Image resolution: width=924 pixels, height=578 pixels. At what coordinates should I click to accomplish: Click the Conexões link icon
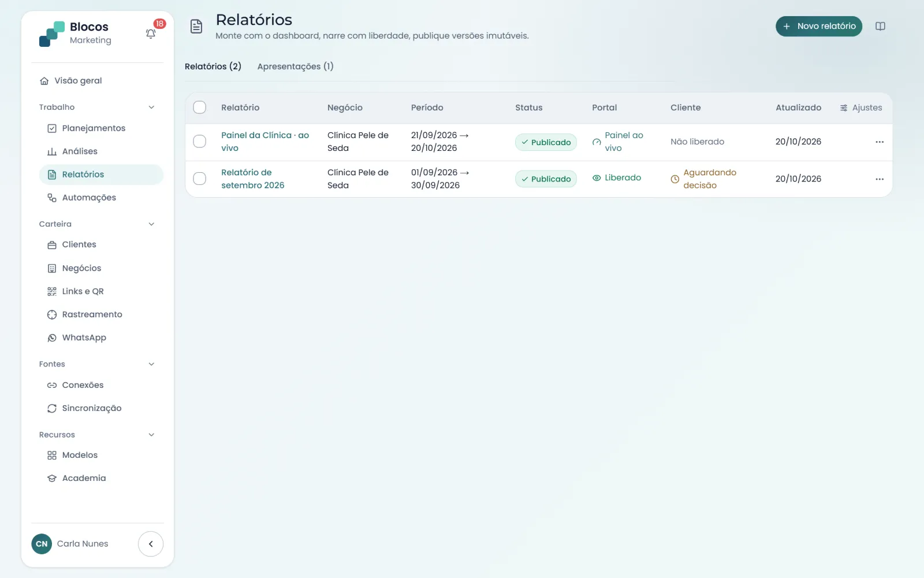52,385
